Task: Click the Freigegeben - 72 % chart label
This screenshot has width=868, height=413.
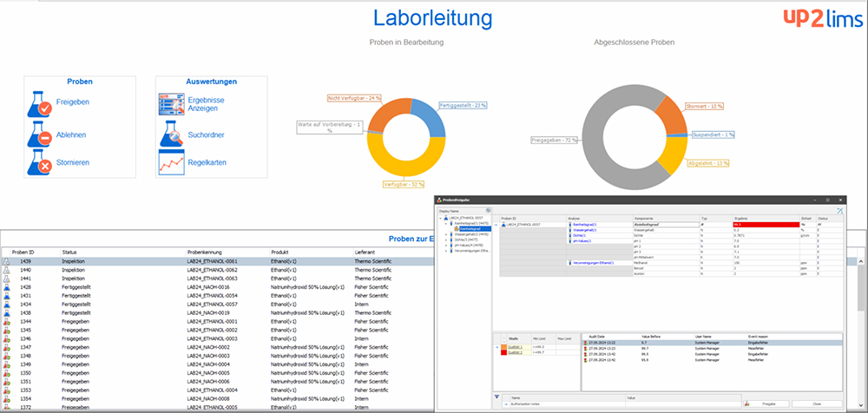Action: [x=555, y=140]
